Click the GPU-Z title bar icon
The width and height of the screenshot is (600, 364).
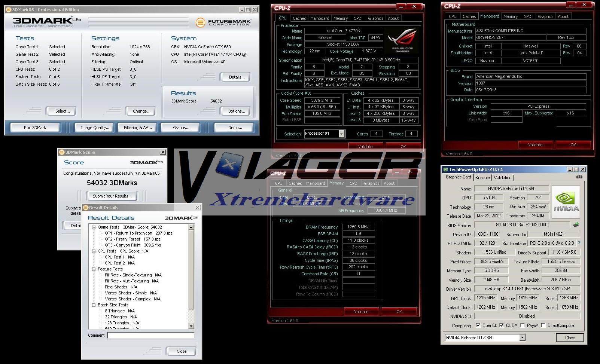point(445,169)
